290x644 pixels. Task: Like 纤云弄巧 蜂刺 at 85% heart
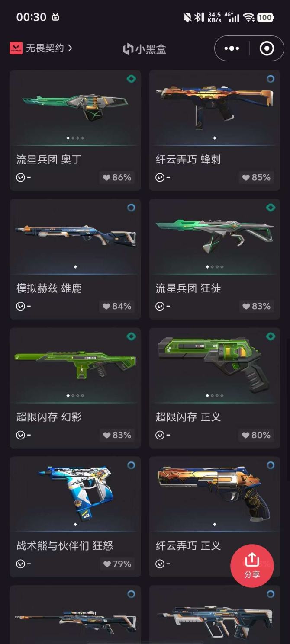(256, 177)
